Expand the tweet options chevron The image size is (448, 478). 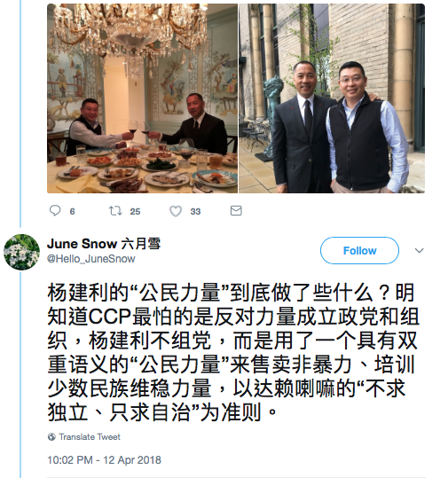point(420,251)
